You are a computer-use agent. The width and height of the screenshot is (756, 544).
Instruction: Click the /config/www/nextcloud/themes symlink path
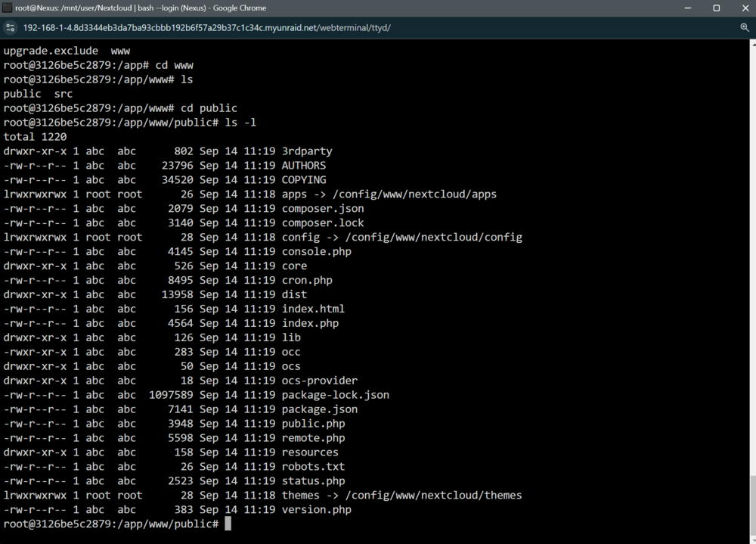point(433,496)
